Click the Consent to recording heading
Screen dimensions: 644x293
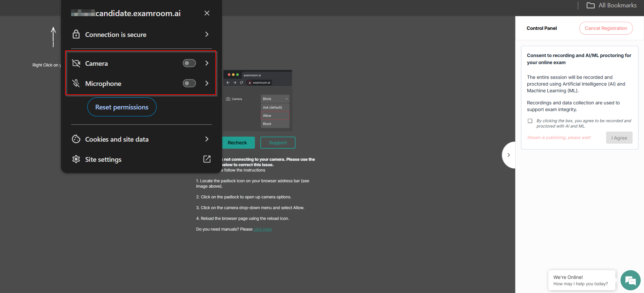[x=579, y=59]
